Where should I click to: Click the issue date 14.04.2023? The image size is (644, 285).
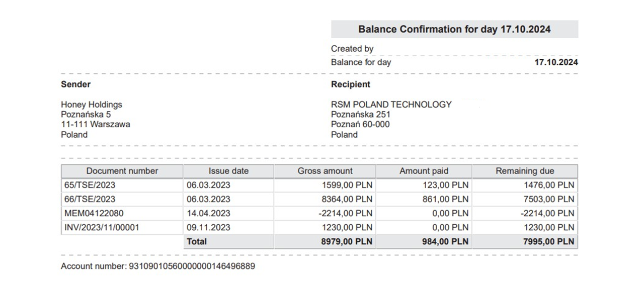[208, 213]
